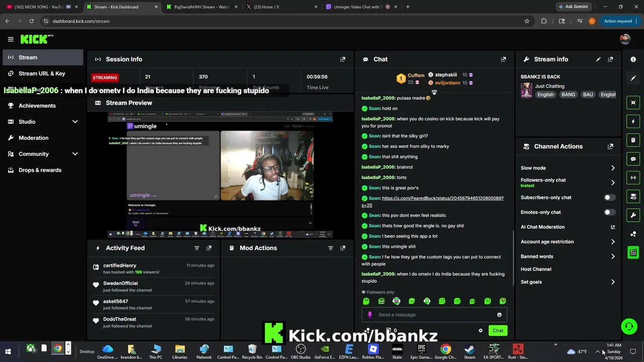The width and height of the screenshot is (644, 362).
Task: Click the wrench icon in right sidebar
Action: pos(633,215)
